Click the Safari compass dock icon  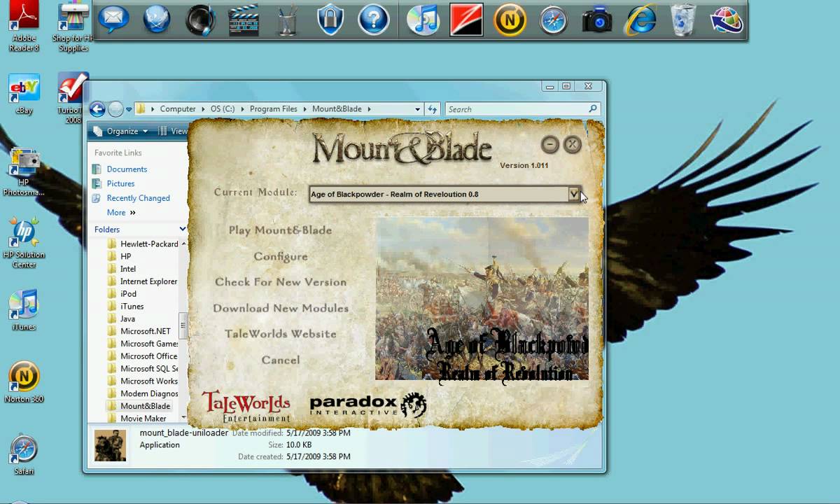point(554,20)
